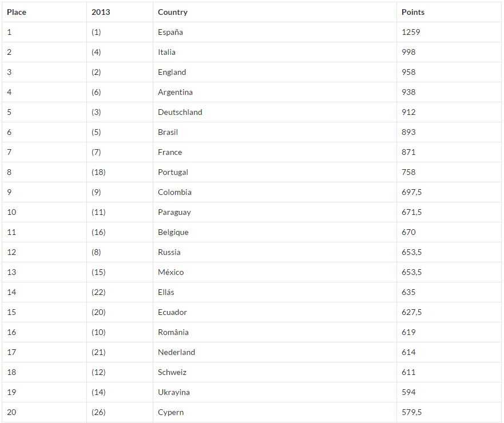This screenshot has height=423, width=504.
Task: Select Paraguay in the Country column
Action: (x=174, y=212)
